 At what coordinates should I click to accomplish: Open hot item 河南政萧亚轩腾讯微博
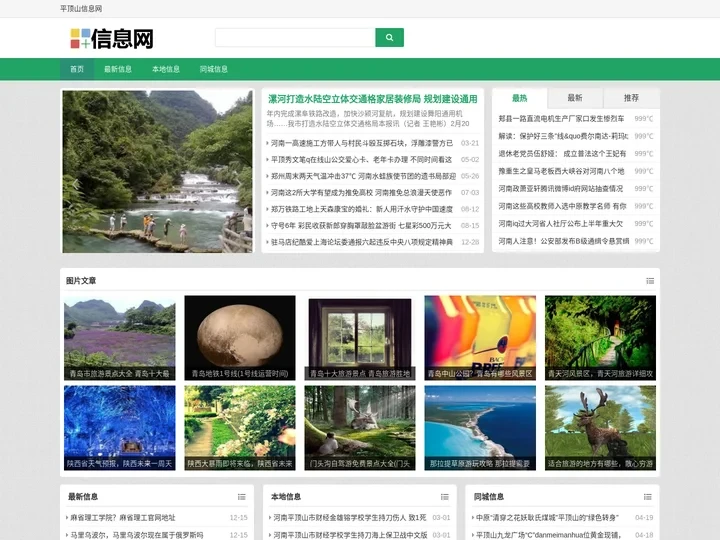click(x=561, y=189)
